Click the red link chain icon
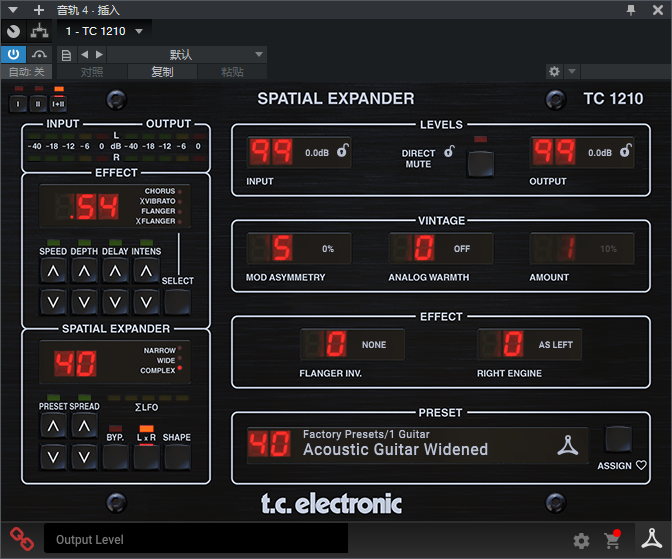 [22, 538]
